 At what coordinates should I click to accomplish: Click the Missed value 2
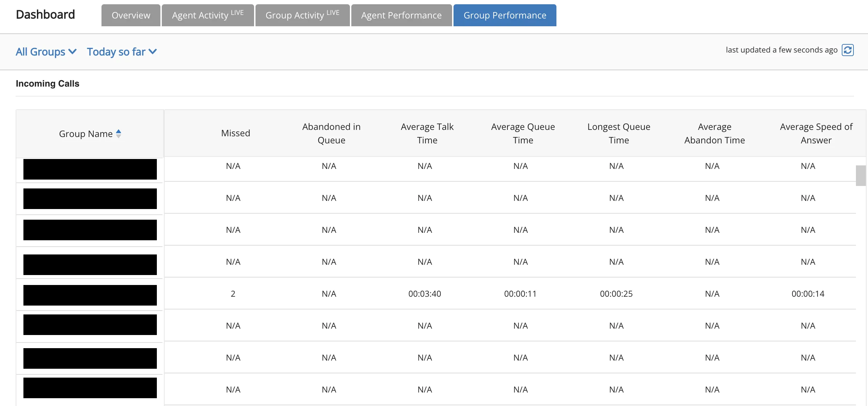pos(233,294)
